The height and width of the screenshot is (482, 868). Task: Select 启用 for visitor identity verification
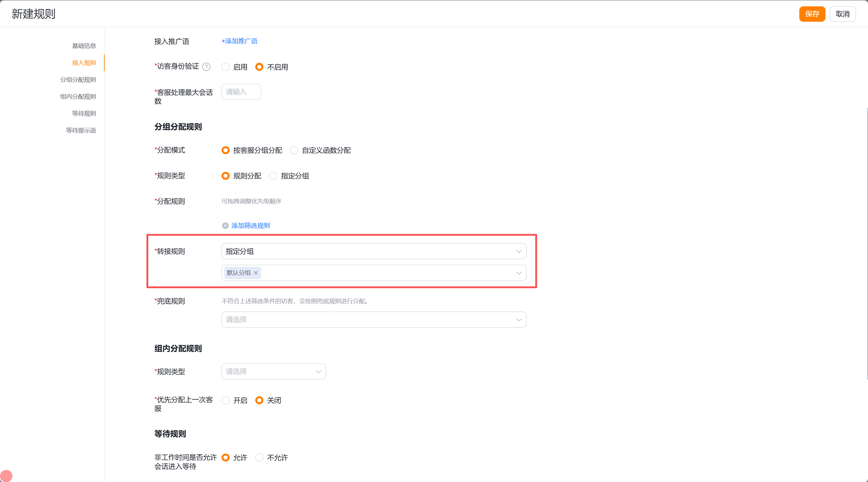(225, 67)
